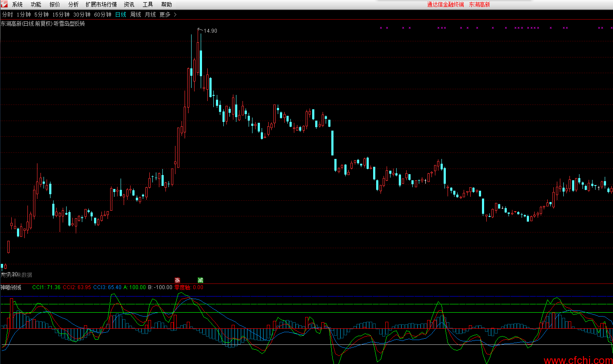Click the www.cfchi.com watermark link
Image resolution: width=613 pixels, height=364 pixels.
(578, 360)
